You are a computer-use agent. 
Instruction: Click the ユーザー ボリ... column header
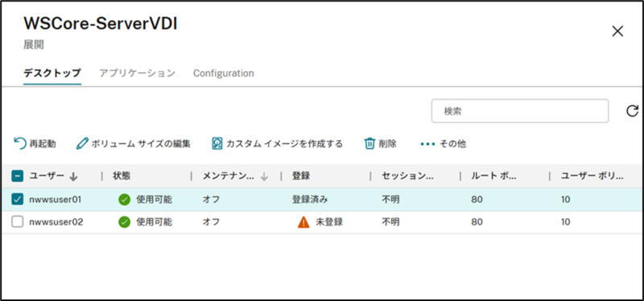tap(592, 176)
